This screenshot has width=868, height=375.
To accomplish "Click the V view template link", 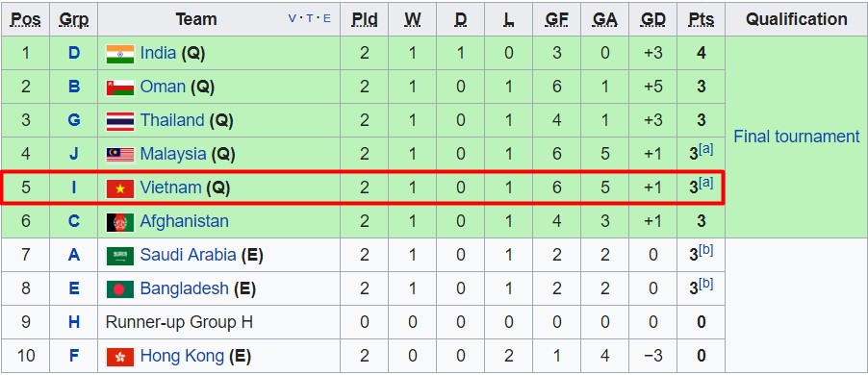I will [x=293, y=19].
